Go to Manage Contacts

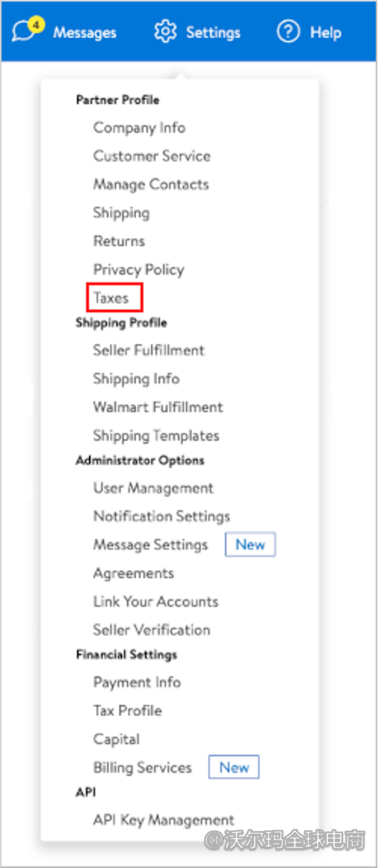click(x=151, y=184)
